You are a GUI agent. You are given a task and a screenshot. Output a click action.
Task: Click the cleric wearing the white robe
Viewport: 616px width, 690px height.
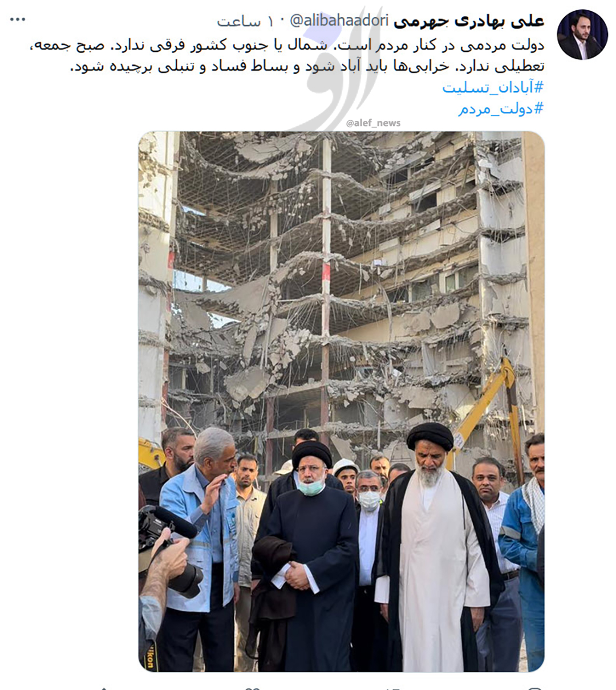435,559
